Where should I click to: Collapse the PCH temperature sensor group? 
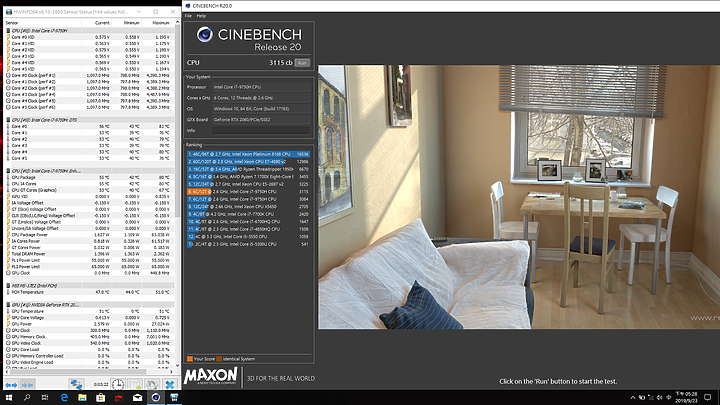[90, 286]
